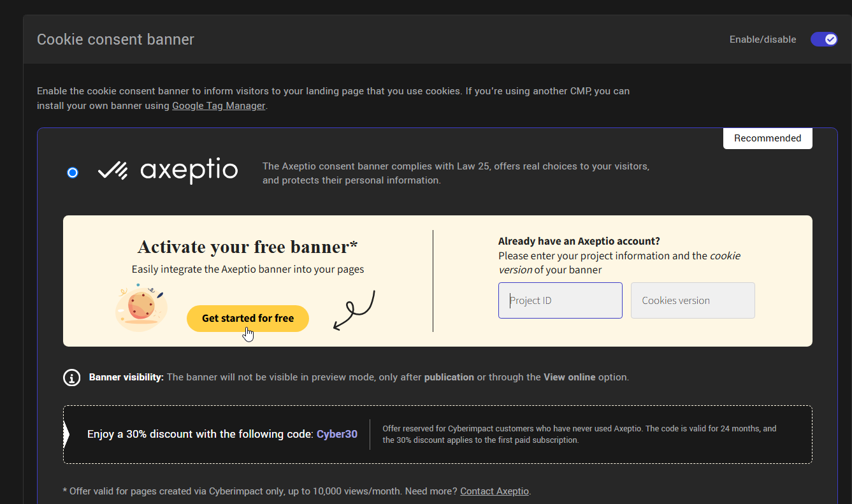This screenshot has width=852, height=504.
Task: Click the Cyber30 discount code
Action: click(x=337, y=435)
